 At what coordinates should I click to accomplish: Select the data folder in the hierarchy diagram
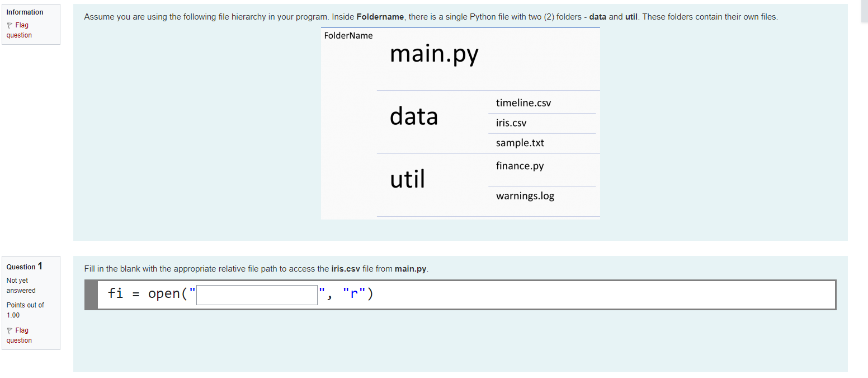[414, 116]
